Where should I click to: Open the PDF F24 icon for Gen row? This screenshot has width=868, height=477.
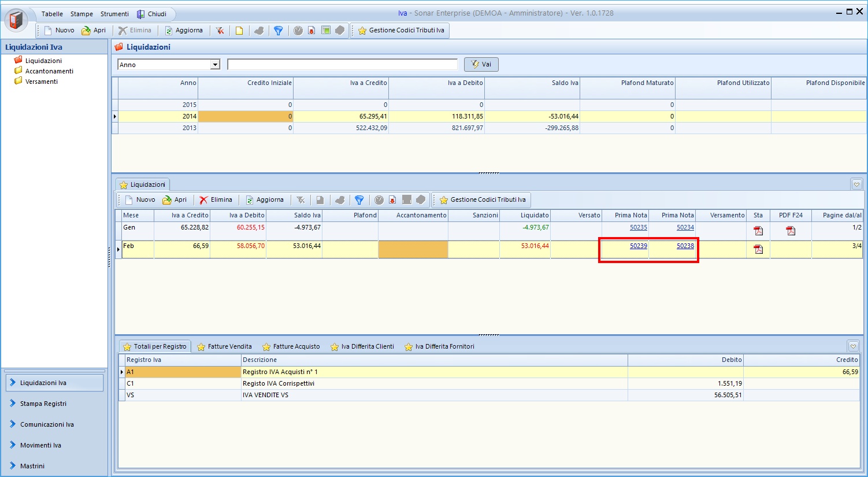pos(791,231)
